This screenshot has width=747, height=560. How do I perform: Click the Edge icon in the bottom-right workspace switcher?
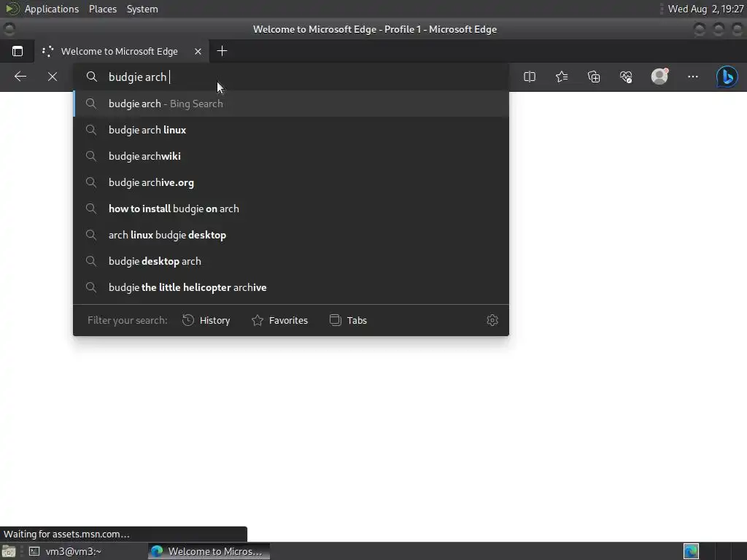point(691,551)
